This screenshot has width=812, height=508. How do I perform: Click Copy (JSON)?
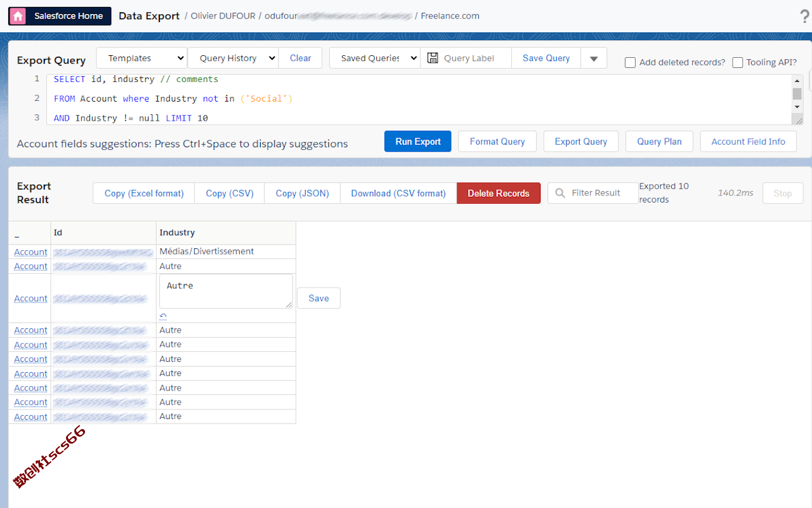point(303,193)
